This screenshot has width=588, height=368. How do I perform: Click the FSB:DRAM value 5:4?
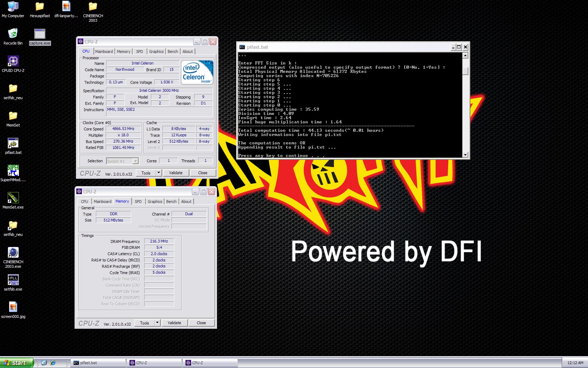coord(159,248)
